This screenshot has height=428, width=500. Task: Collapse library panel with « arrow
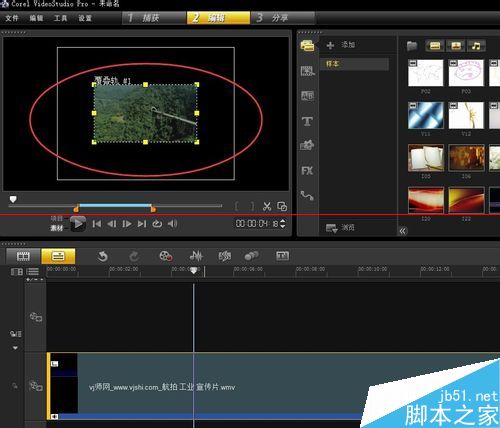tap(403, 231)
